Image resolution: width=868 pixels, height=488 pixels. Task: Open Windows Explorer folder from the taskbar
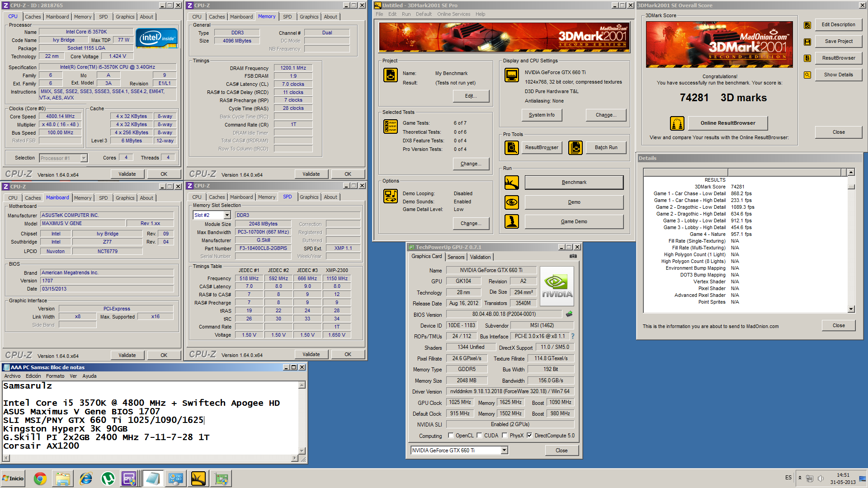(x=63, y=479)
